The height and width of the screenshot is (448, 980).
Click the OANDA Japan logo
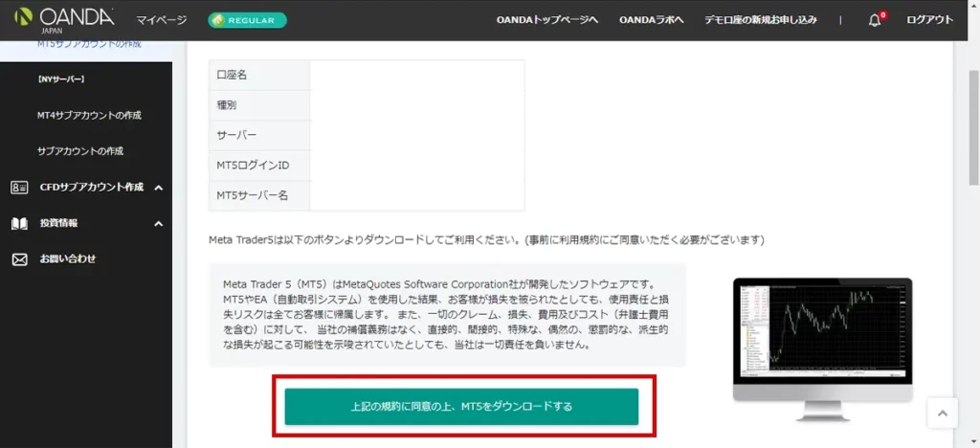64,19
